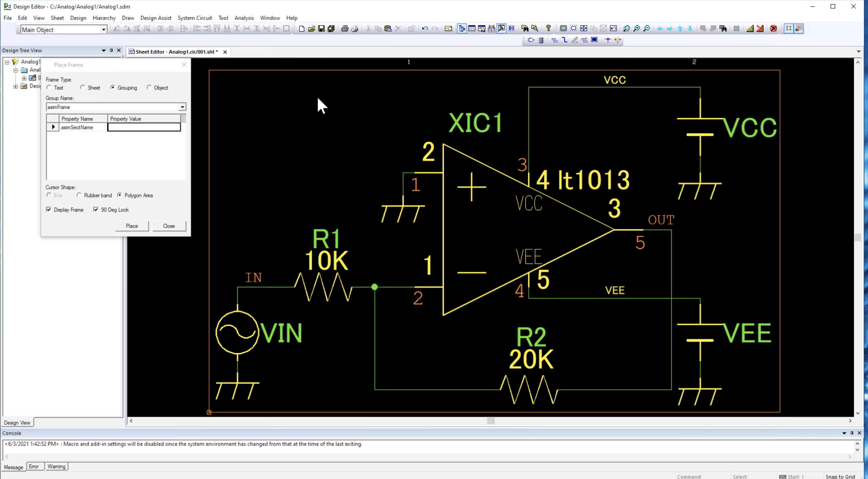Select the Text frame type radio

[49, 87]
